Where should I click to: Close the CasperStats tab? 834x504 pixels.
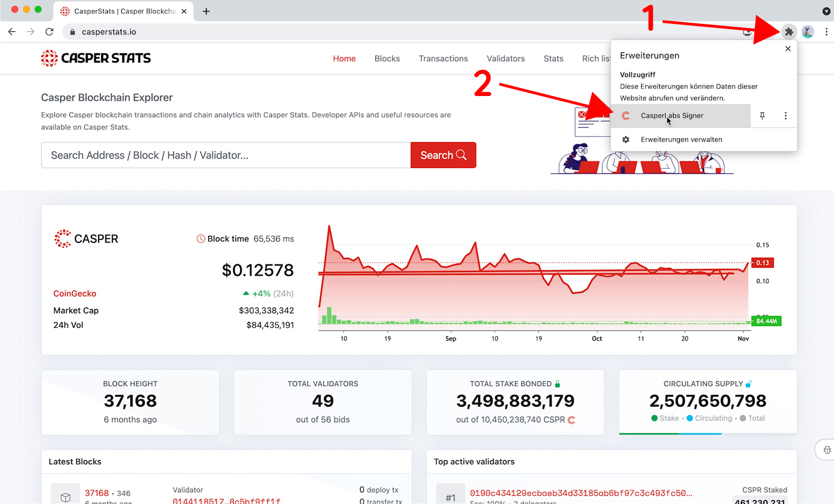click(x=184, y=11)
